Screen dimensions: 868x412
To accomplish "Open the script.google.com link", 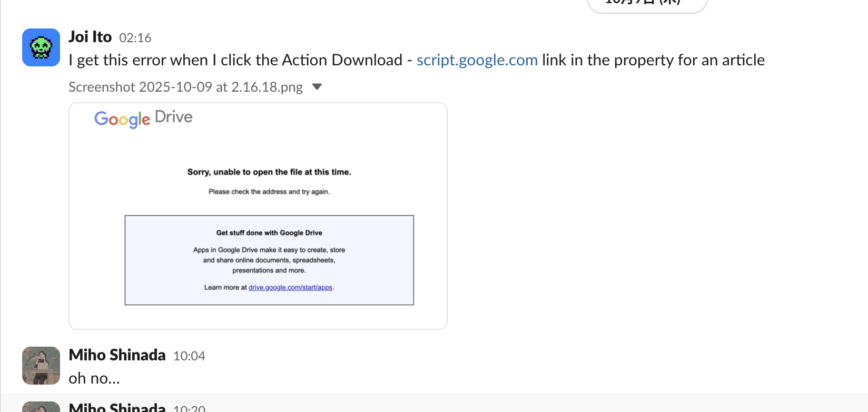I will coord(477,60).
